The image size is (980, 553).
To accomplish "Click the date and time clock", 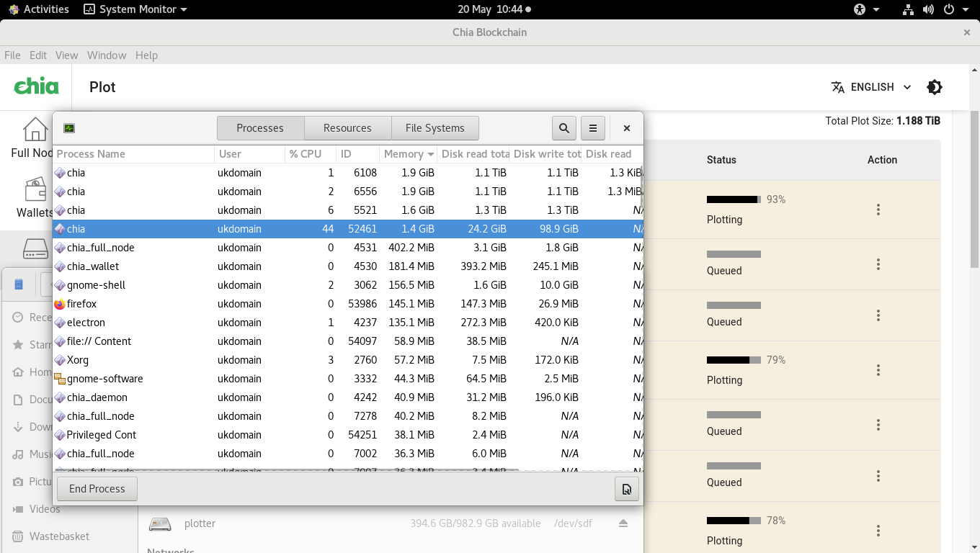I will pyautogui.click(x=494, y=9).
